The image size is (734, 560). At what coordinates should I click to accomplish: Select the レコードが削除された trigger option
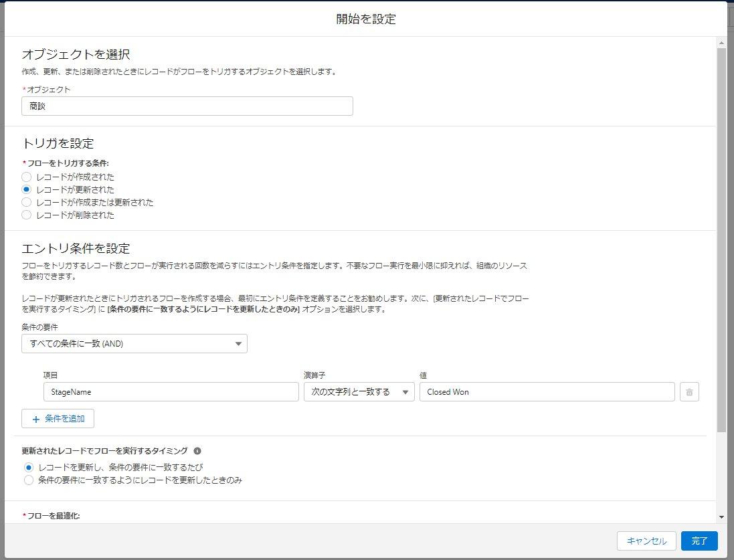[26, 215]
